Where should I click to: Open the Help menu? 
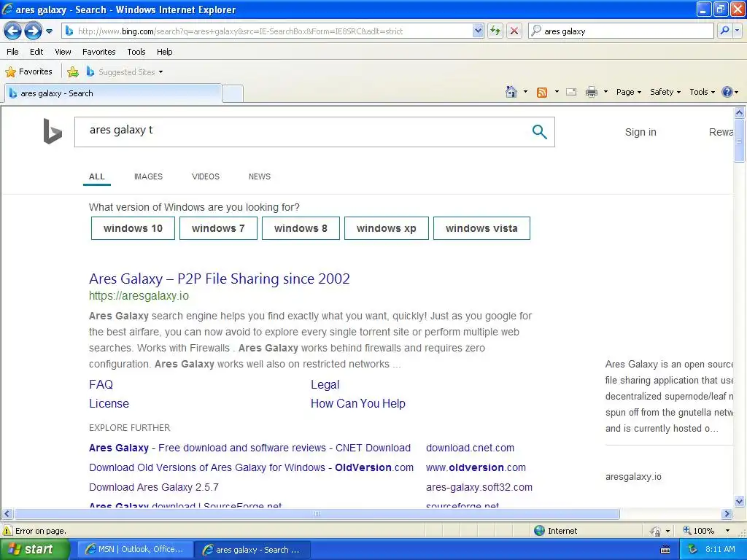165,52
